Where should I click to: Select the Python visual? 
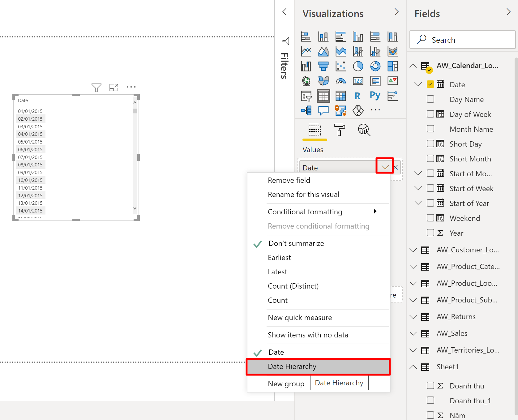[375, 96]
